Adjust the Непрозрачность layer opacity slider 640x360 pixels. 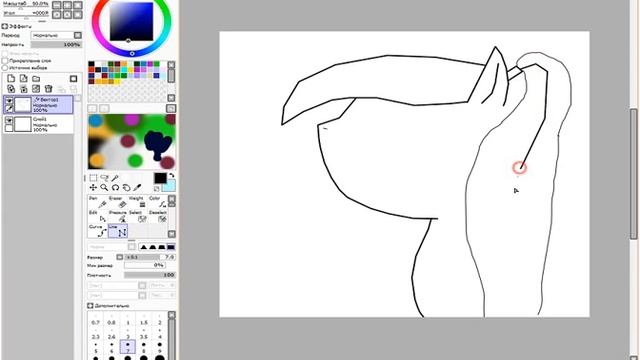click(56, 44)
